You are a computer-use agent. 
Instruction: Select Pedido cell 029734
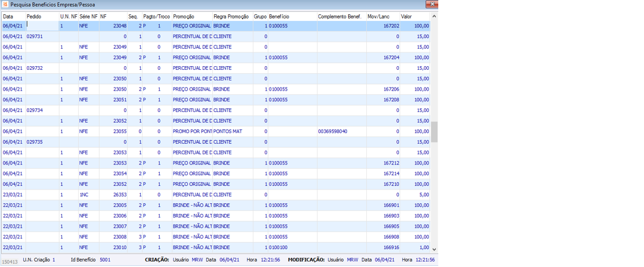(x=42, y=110)
